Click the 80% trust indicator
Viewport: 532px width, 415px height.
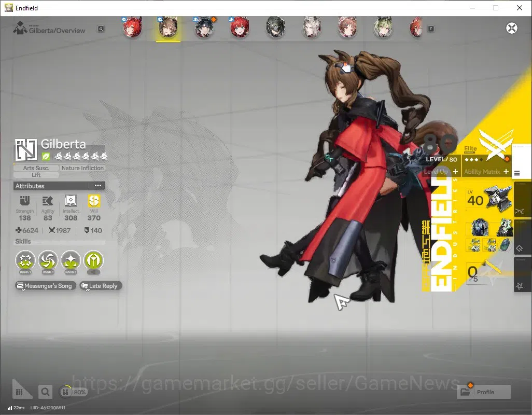point(74,392)
